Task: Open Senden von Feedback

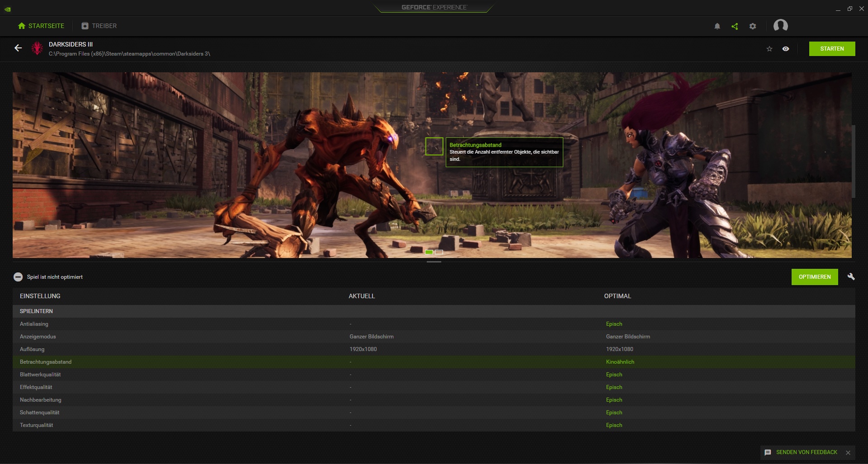Action: tap(807, 452)
